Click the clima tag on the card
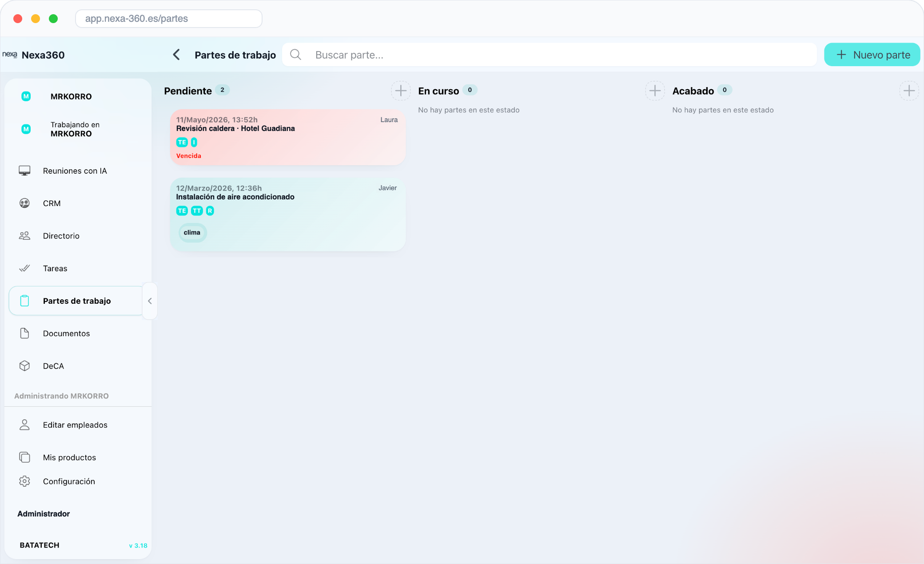The image size is (924, 564). [x=192, y=233]
